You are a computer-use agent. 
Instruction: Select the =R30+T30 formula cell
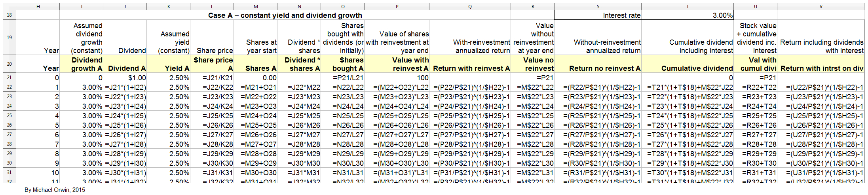(756, 163)
